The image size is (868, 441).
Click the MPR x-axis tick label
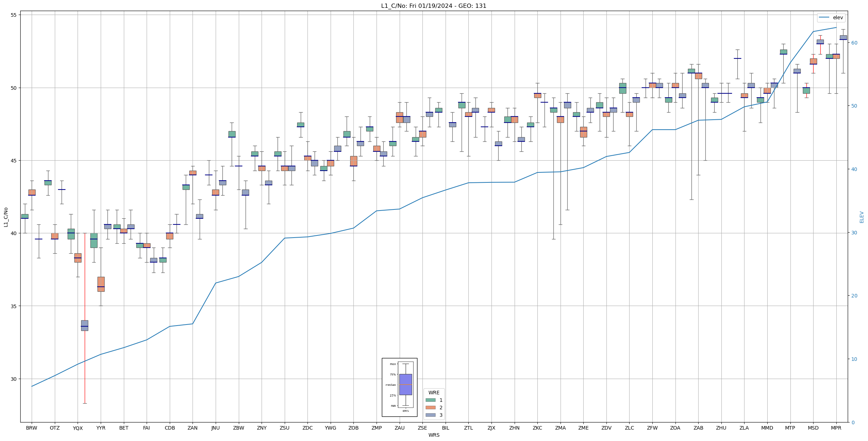click(x=836, y=428)
